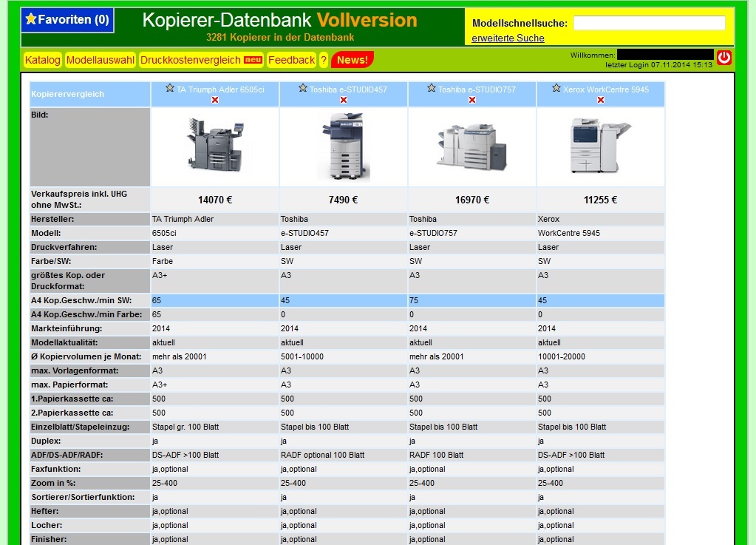756x545 pixels.
Task: Click the Kopierervergleich header cell
Action: click(89, 94)
